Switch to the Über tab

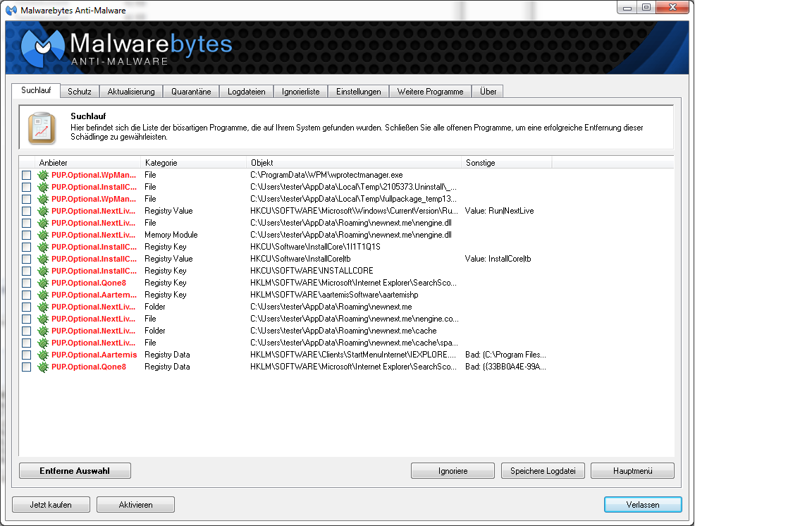pyautogui.click(x=488, y=91)
